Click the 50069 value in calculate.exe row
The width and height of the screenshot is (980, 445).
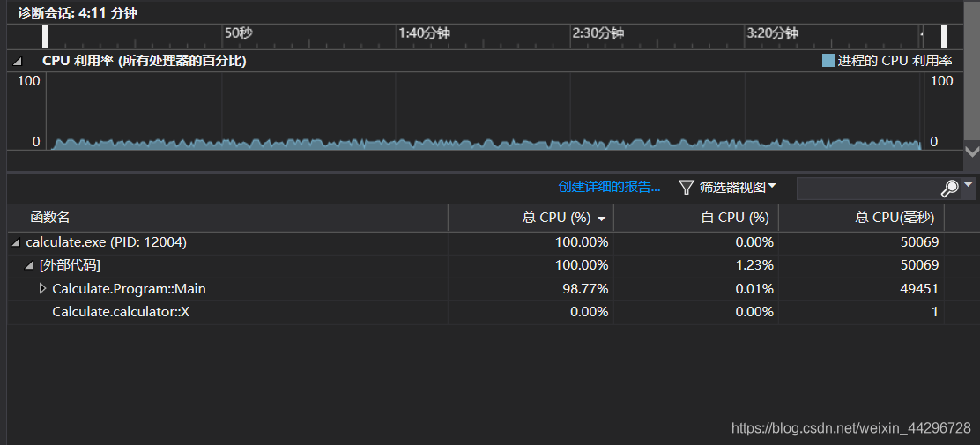click(918, 242)
